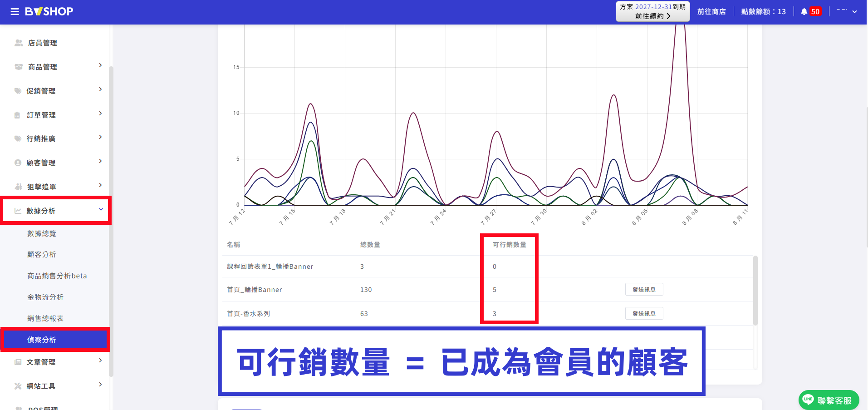This screenshot has width=868, height=410.
Task: Click the 商品管理 box icon
Action: 19,67
